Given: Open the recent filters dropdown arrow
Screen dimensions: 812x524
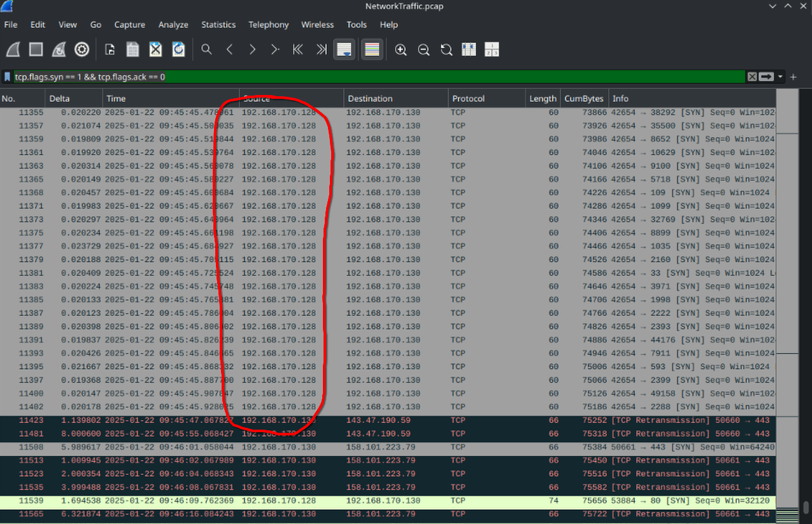Looking at the screenshot, I should click(780, 76).
